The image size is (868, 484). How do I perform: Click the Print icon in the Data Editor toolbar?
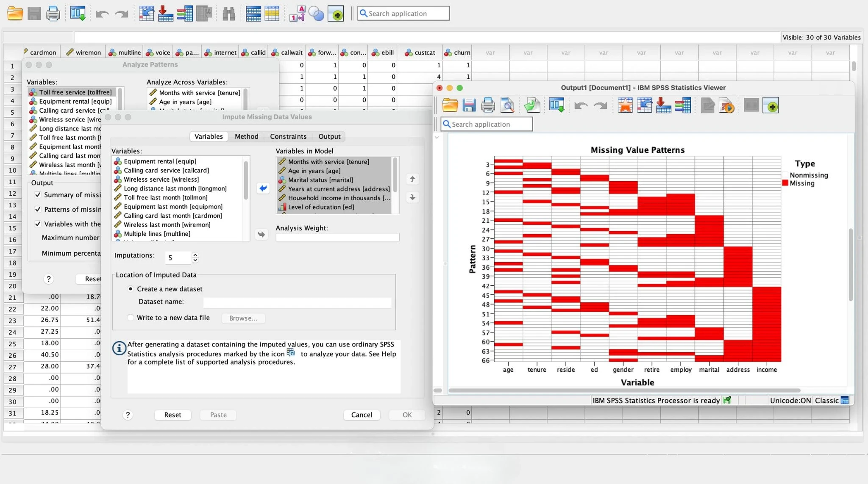tap(53, 13)
